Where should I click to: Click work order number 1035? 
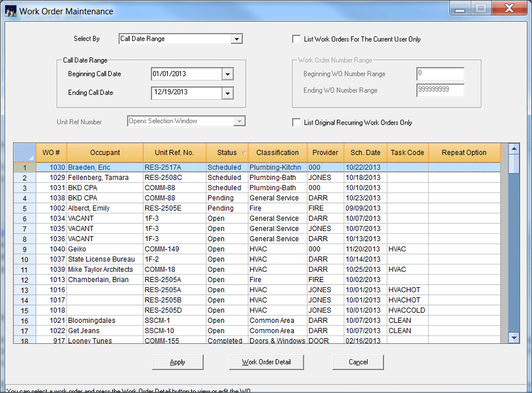pos(51,229)
